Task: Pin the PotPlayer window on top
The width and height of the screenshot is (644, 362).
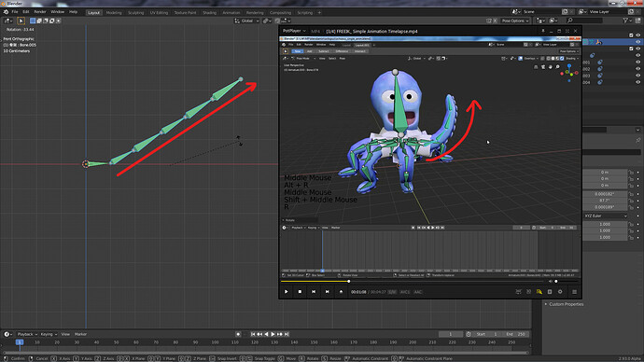Action: [543, 31]
